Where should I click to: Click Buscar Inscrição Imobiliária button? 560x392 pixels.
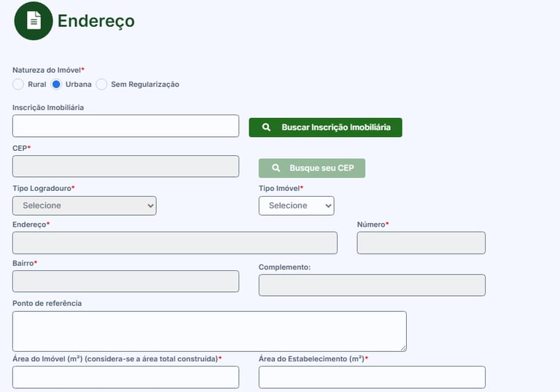325,128
